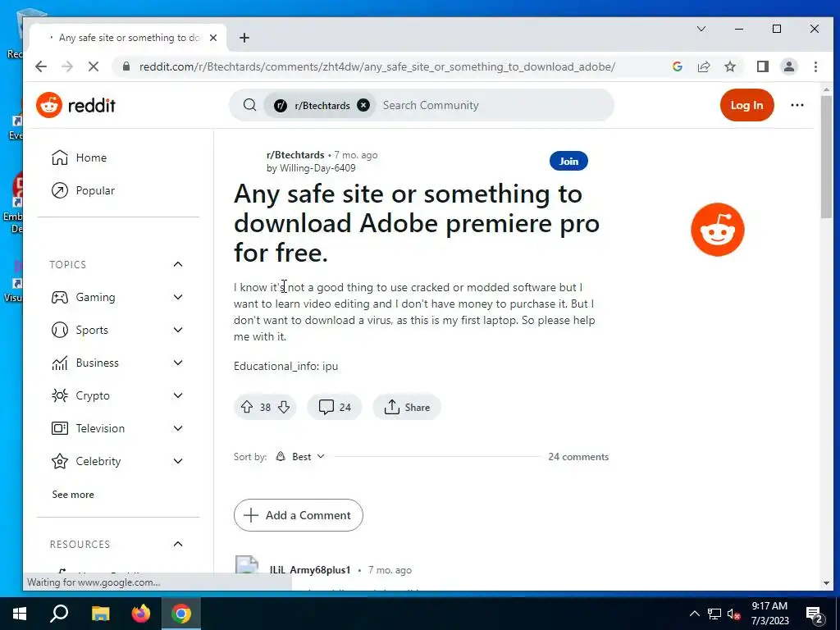
Task: Expand the Television topic chevron
Action: 178,428
